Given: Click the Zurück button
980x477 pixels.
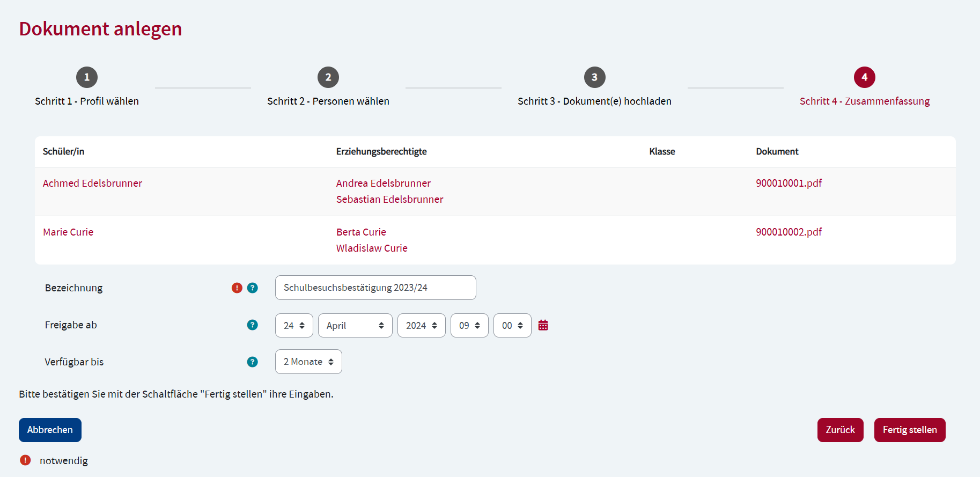Looking at the screenshot, I should [x=840, y=430].
